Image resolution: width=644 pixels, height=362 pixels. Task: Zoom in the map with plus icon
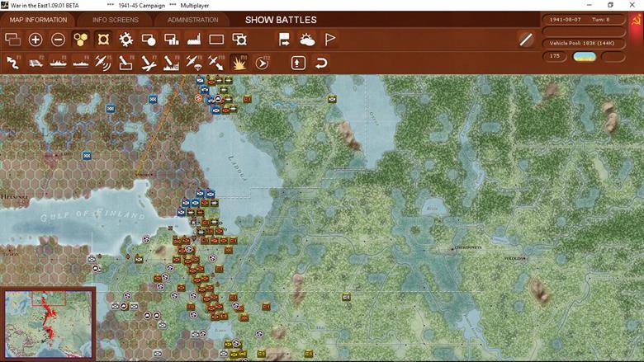(x=36, y=40)
